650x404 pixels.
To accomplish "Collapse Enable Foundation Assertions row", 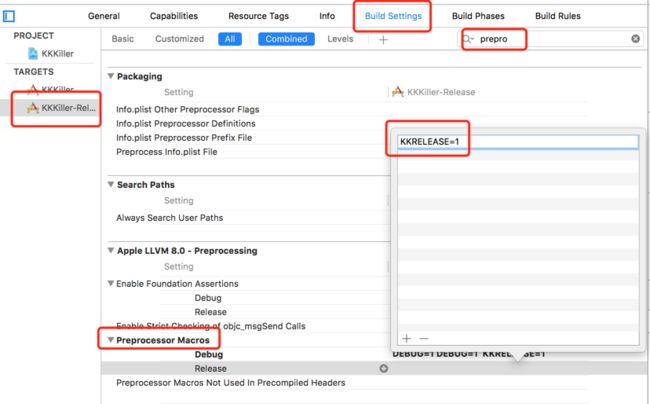I will coord(111,283).
